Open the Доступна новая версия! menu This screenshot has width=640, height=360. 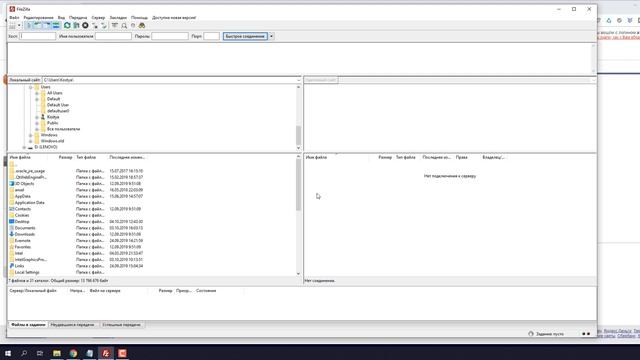174,18
